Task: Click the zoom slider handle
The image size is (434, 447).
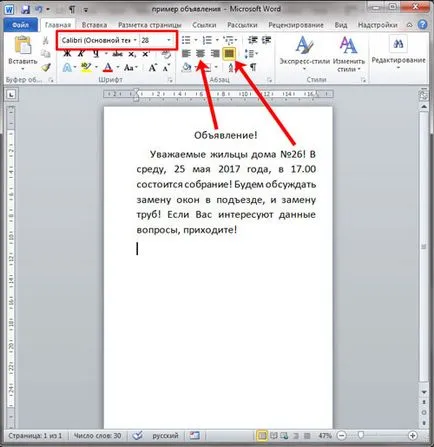Action: coord(361,435)
